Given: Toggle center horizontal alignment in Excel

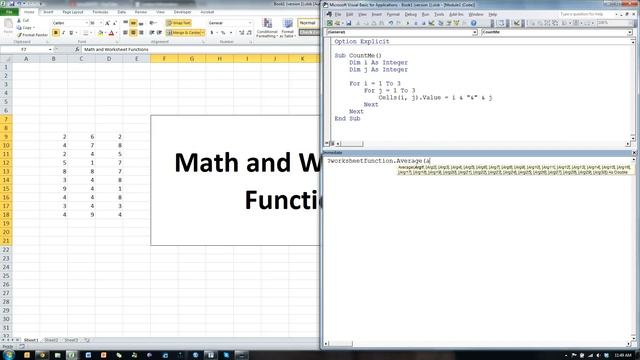Looking at the screenshot, I should [x=133, y=33].
